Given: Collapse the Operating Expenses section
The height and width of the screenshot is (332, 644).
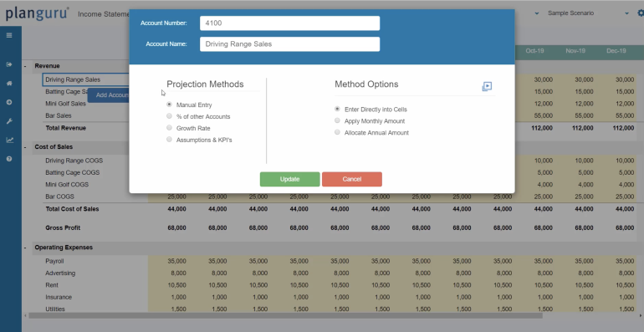Looking at the screenshot, I should (x=25, y=248).
